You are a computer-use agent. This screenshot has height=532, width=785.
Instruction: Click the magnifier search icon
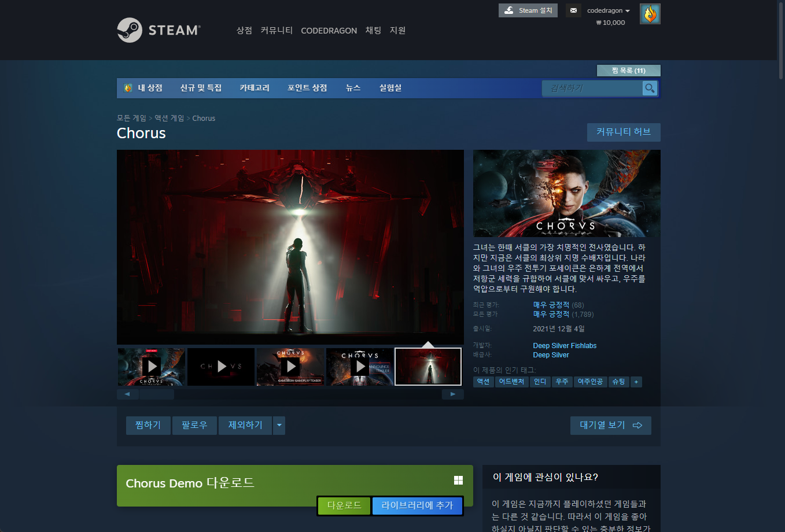pos(650,88)
